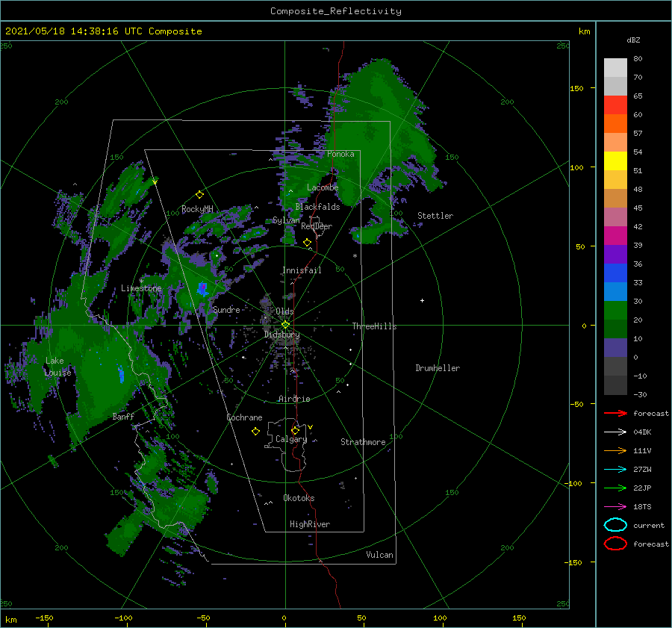Screen dimensions: 672x628
Task: Click the Innisfail label on the map
Action: 302,270
